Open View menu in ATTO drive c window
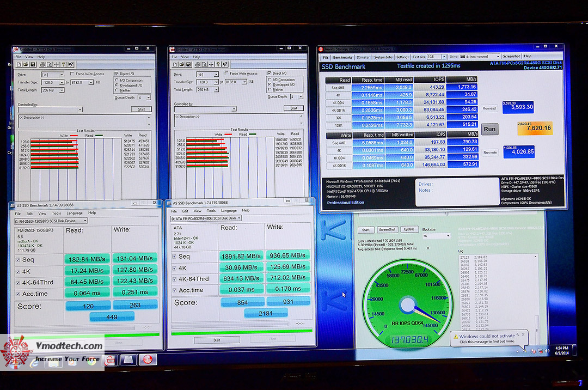588x390 pixels. (29, 57)
